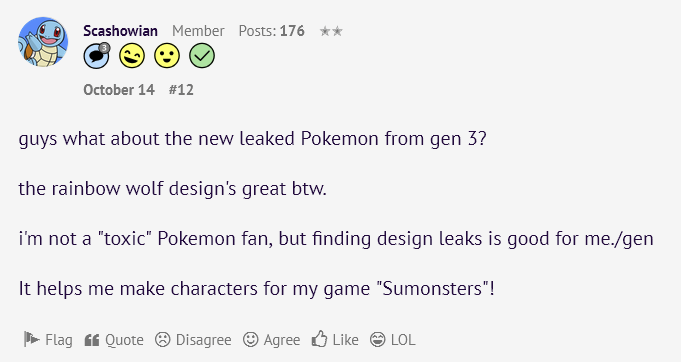The height and width of the screenshot is (362, 681).
Task: Open the October 14 post date link
Action: [119, 90]
